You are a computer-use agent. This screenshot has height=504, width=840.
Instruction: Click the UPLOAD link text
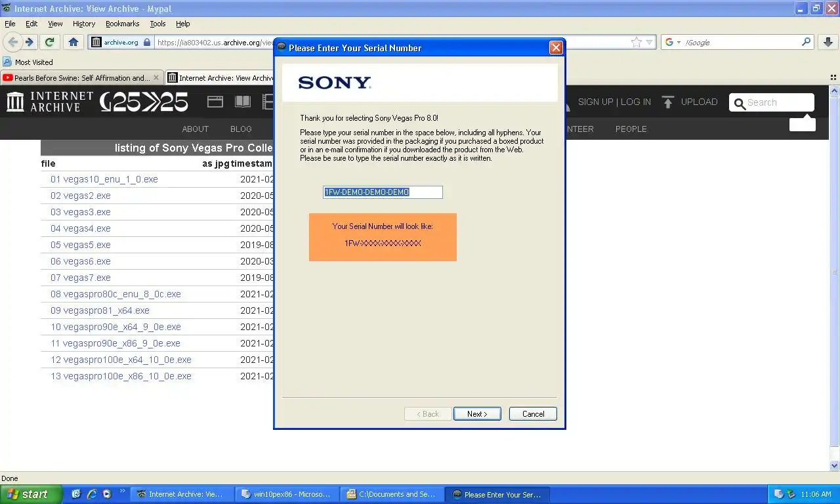(x=699, y=102)
